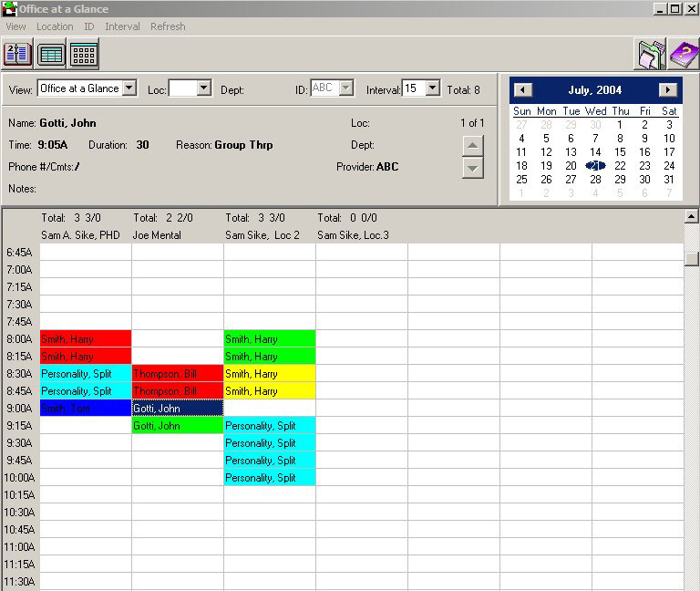700x591 pixels.
Task: Select the grid calendar view icon
Action: (x=84, y=54)
